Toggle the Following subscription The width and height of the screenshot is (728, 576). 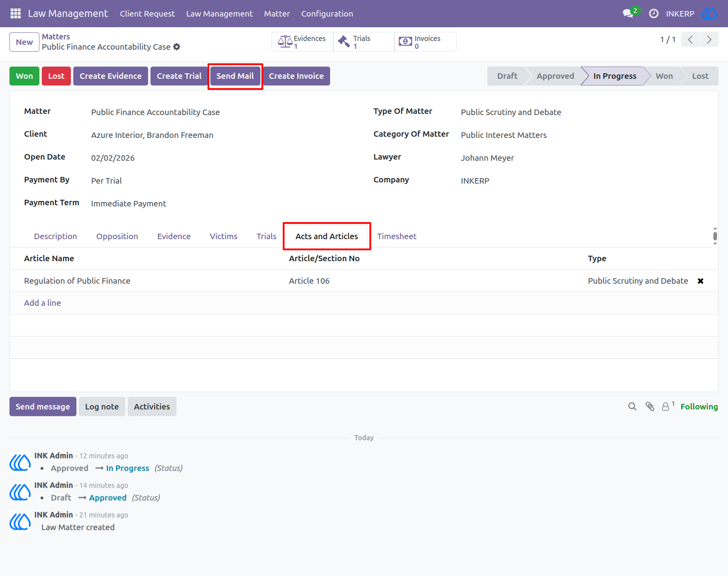(x=699, y=407)
